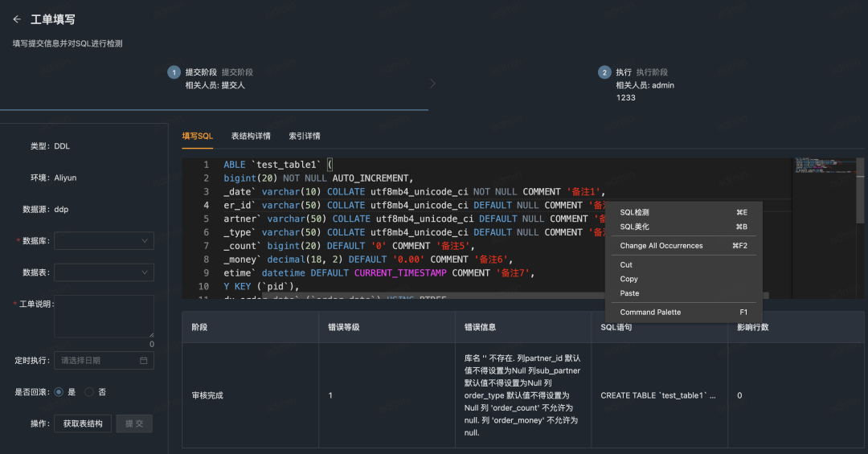Select 是 for 是否回滚
The width and height of the screenshot is (868, 454).
point(59,392)
